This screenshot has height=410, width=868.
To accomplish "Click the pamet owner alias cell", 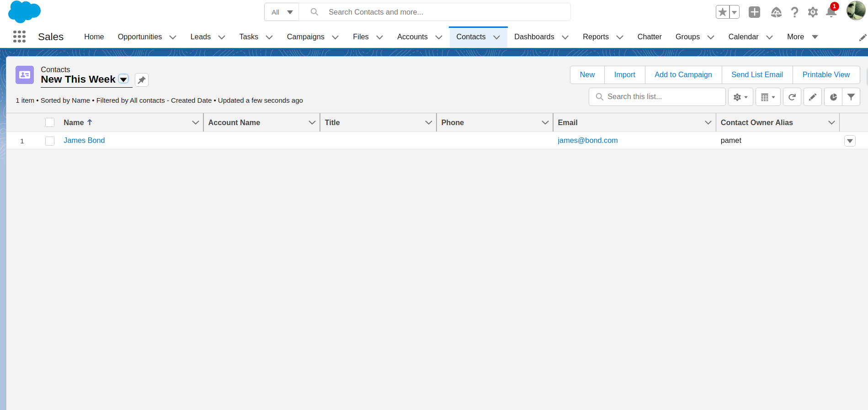I will [731, 141].
